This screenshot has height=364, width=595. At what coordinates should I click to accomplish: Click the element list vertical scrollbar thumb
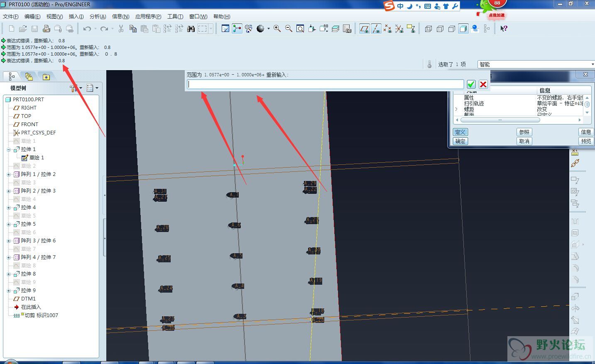pos(587,104)
